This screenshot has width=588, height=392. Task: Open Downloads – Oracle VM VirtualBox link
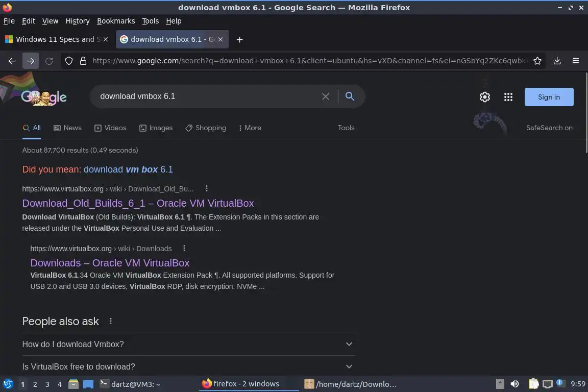click(110, 262)
